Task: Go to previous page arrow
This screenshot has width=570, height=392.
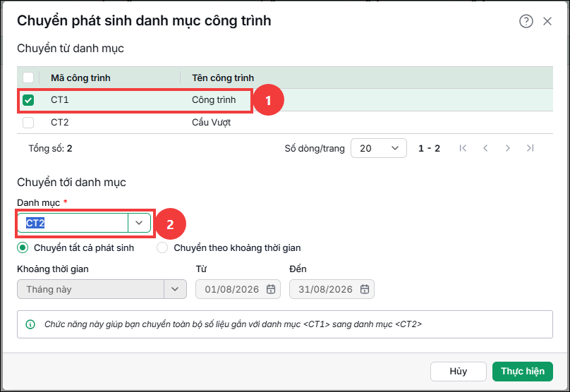Action: pyautogui.click(x=485, y=148)
